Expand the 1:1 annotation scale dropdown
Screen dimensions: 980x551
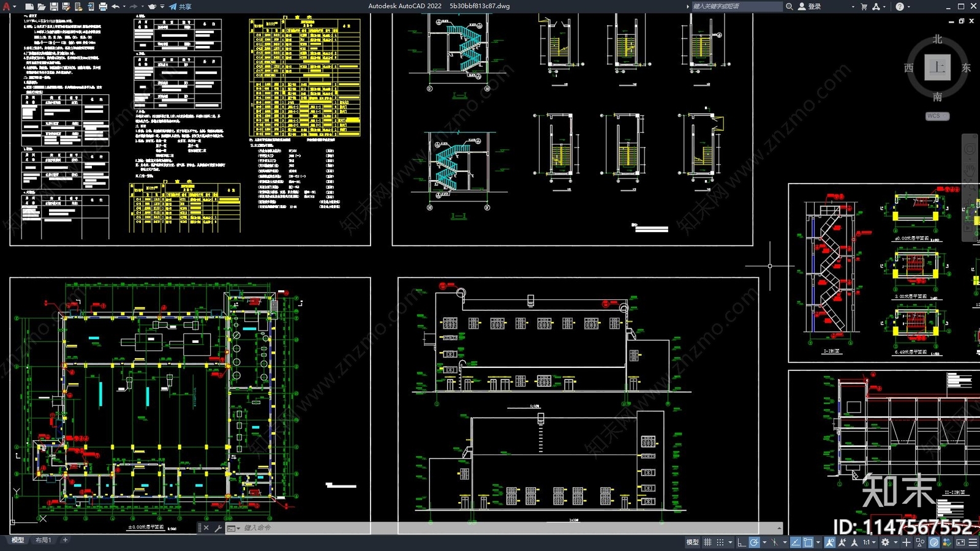[873, 542]
